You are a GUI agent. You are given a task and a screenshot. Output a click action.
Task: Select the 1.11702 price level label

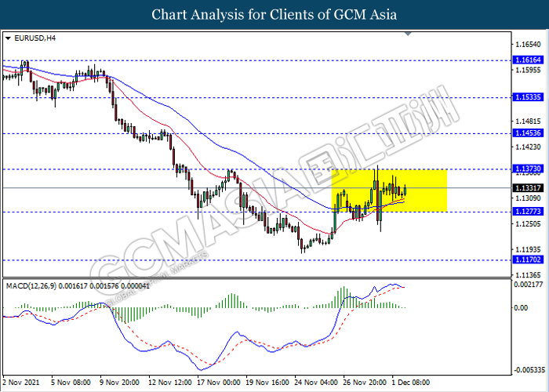[x=528, y=260]
